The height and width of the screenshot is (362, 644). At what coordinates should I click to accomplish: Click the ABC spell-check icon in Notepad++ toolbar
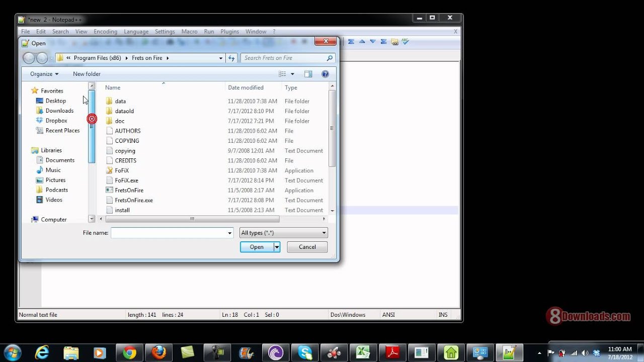pos(405,42)
